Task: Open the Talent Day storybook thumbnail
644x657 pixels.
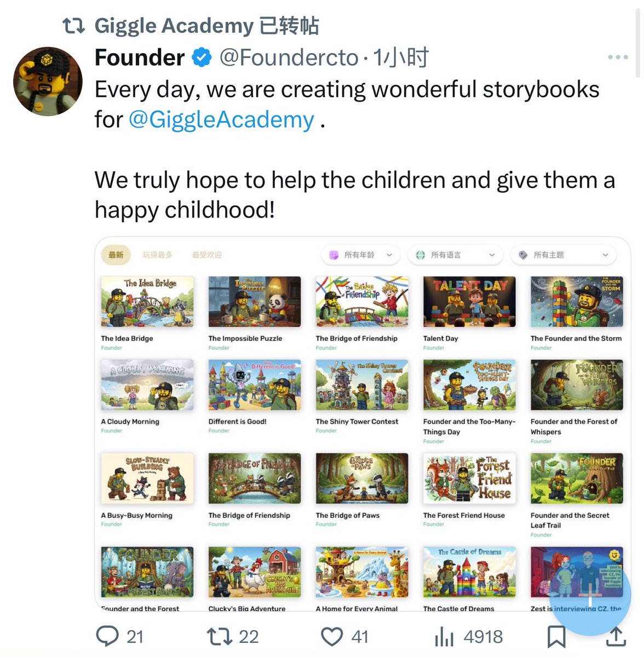Action: coord(469,302)
